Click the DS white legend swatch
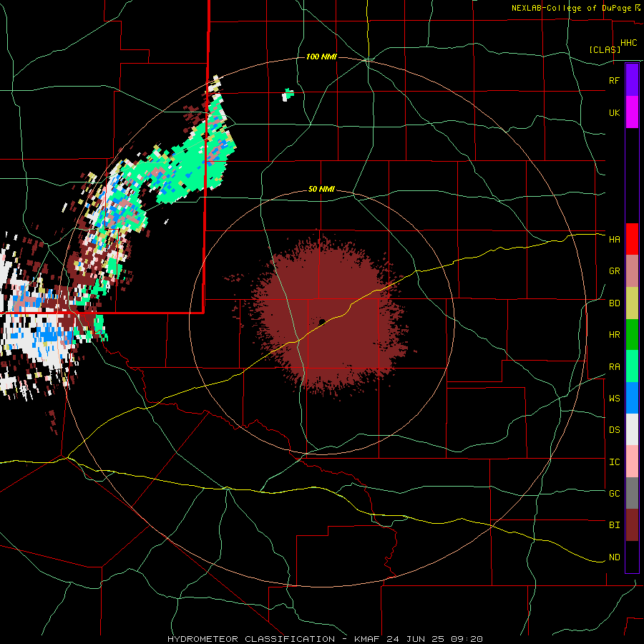Screen dimensions: 644x644 point(632,429)
